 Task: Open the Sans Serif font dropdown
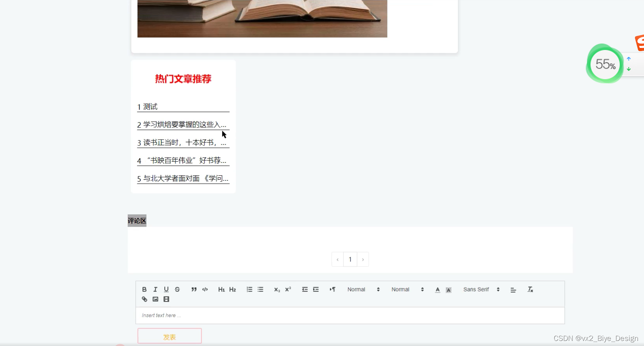pyautogui.click(x=481, y=290)
